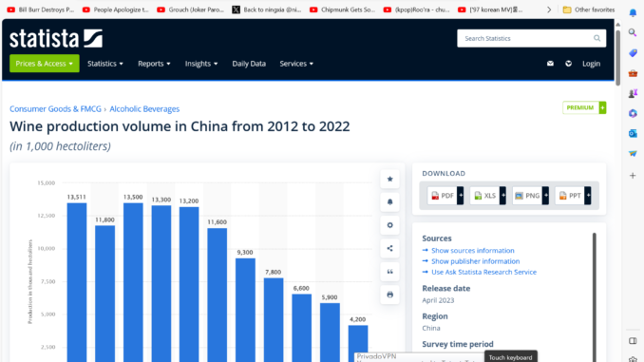Expand the Prices & Access menu
Viewport: 644px width, 362px height.
pyautogui.click(x=45, y=64)
